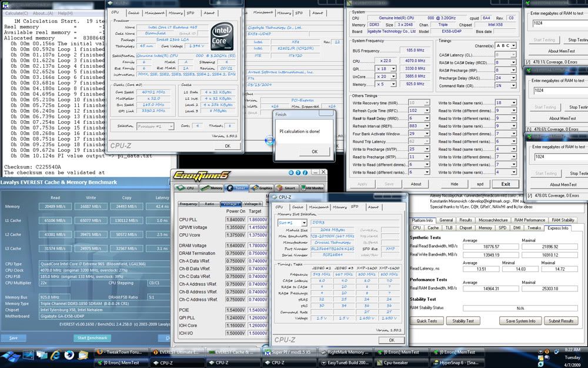The width and height of the screenshot is (588, 368).
Task: Switch to the Mainboard tab in lower CPU-Z window
Action: click(x=319, y=207)
